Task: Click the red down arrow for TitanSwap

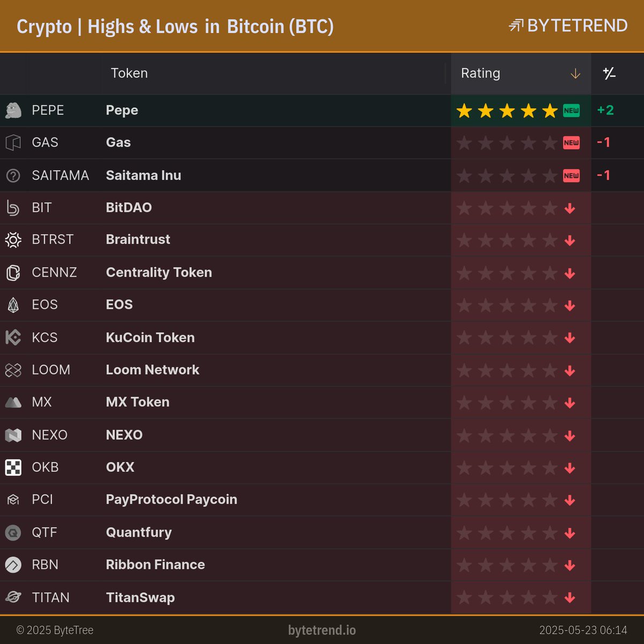Action: 570,597
